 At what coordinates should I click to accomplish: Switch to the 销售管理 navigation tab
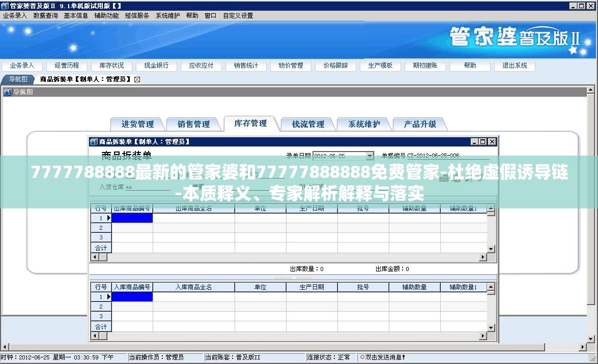193,124
